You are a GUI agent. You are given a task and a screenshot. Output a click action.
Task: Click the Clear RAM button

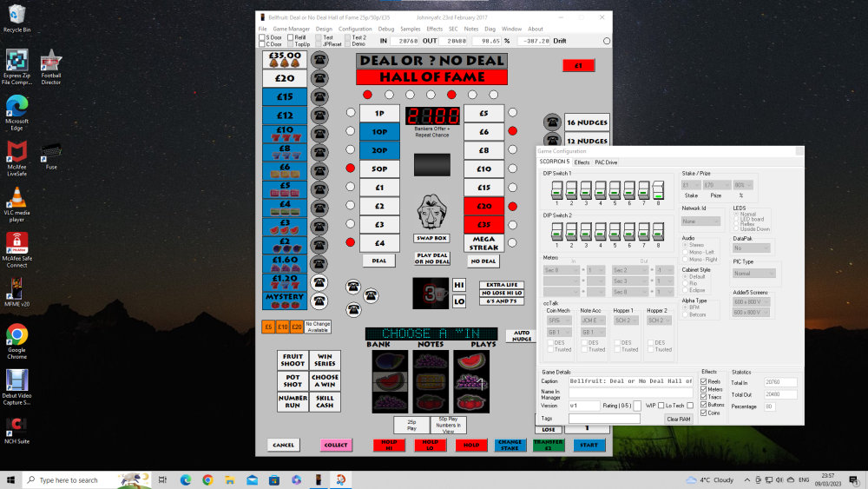679,420
